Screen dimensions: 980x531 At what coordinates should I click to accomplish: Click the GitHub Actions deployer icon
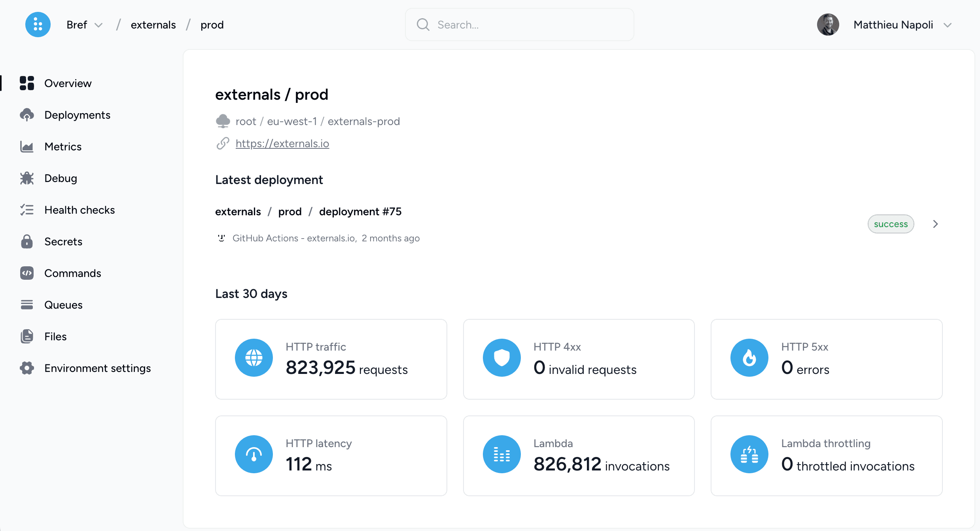(x=221, y=238)
